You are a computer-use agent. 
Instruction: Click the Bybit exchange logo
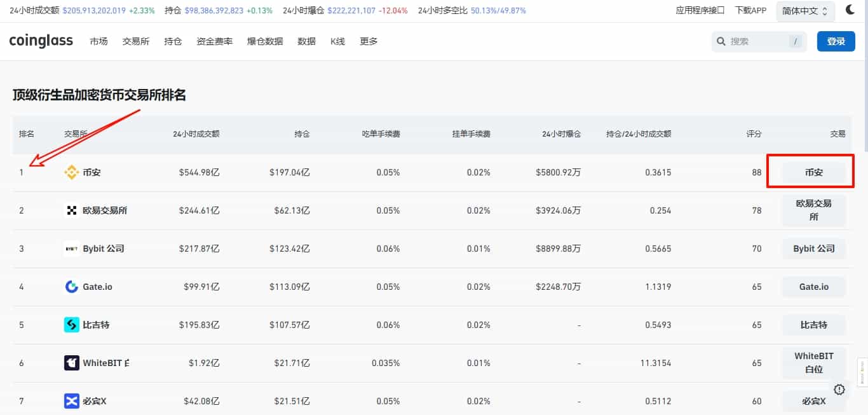(x=71, y=248)
